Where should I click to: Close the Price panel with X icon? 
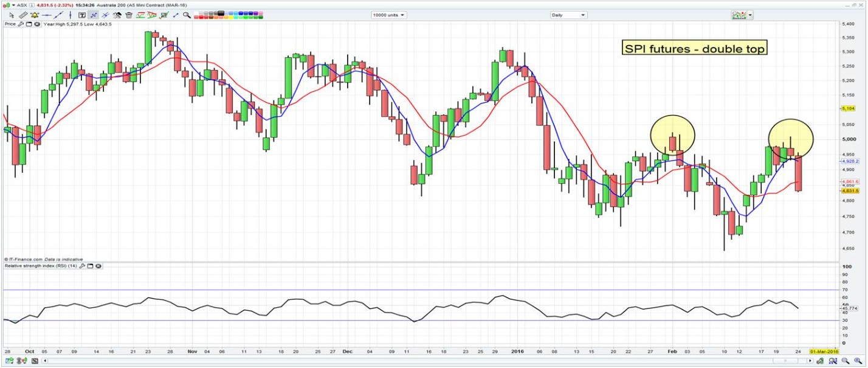[37, 24]
